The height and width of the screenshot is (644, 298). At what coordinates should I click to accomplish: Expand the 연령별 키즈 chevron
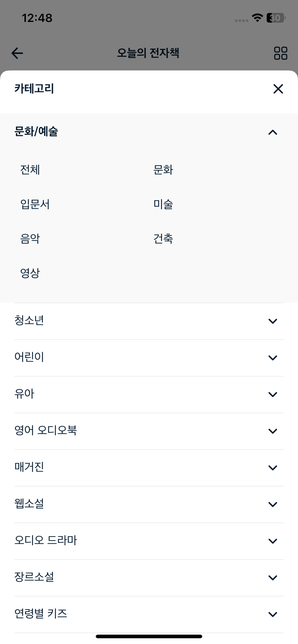[273, 615]
